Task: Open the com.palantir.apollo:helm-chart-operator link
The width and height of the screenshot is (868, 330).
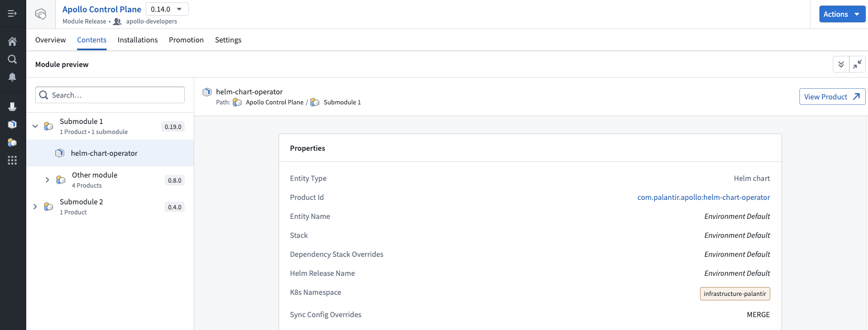Action: click(x=704, y=197)
